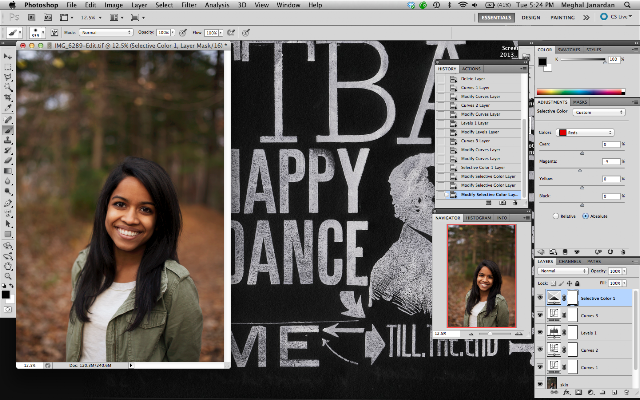Viewport: 640px width, 400px height.
Task: Select the Dodge tool
Action: coord(8,191)
